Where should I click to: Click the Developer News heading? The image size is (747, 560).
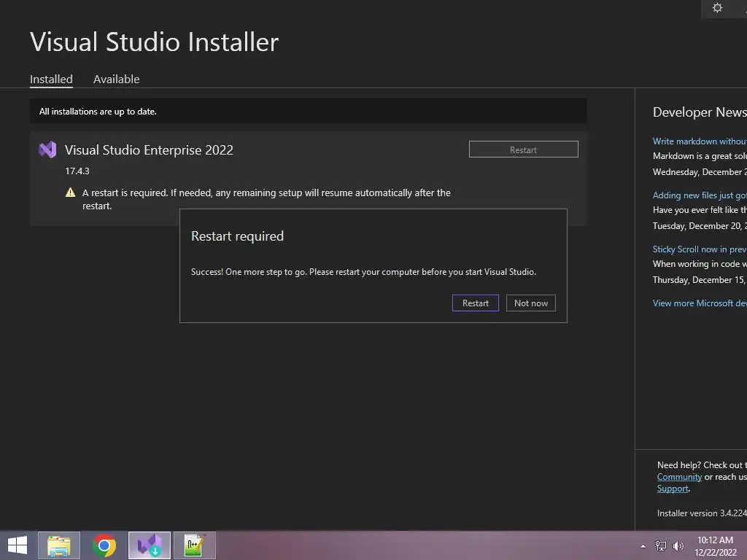(x=700, y=112)
